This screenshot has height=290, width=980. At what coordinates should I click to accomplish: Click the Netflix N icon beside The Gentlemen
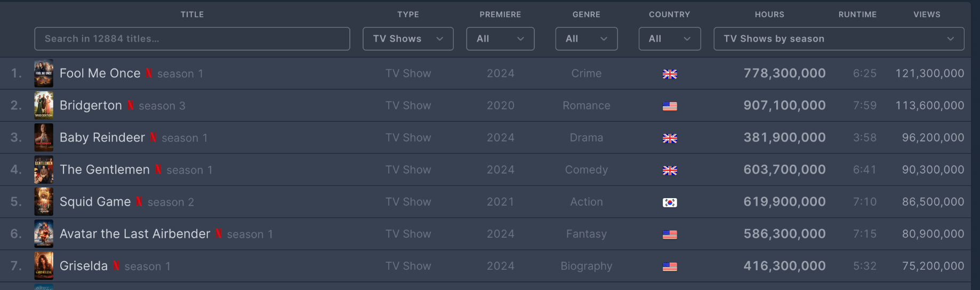158,170
